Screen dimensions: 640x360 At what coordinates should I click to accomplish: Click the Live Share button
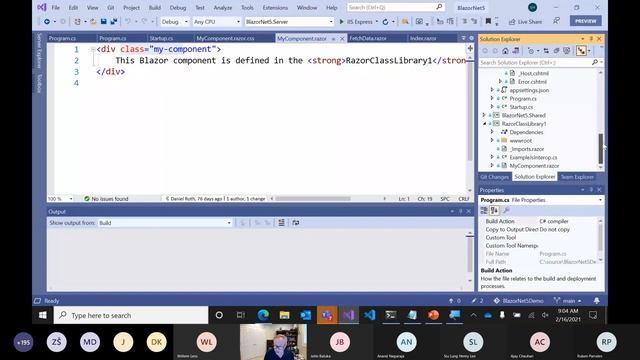(526, 22)
